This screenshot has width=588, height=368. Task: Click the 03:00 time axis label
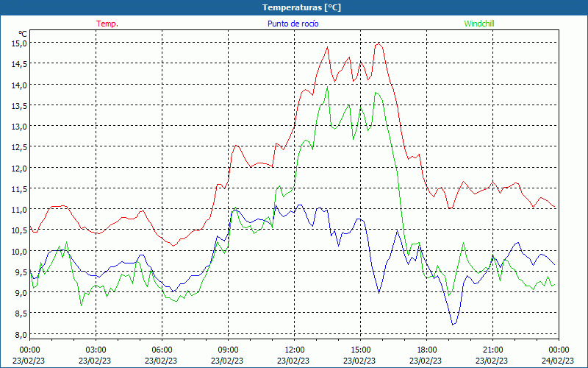pyautogui.click(x=96, y=350)
